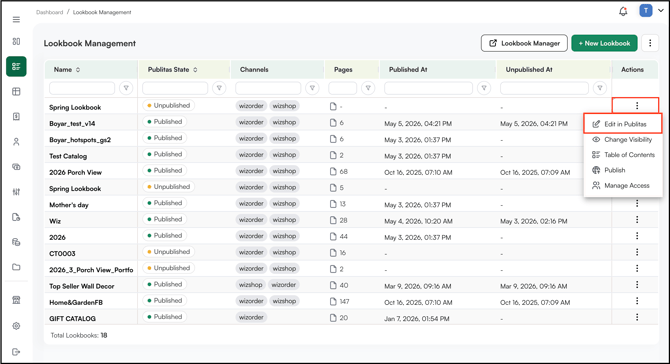This screenshot has height=364, width=670.
Task: Open actions menu for Wiz row
Action: click(637, 220)
